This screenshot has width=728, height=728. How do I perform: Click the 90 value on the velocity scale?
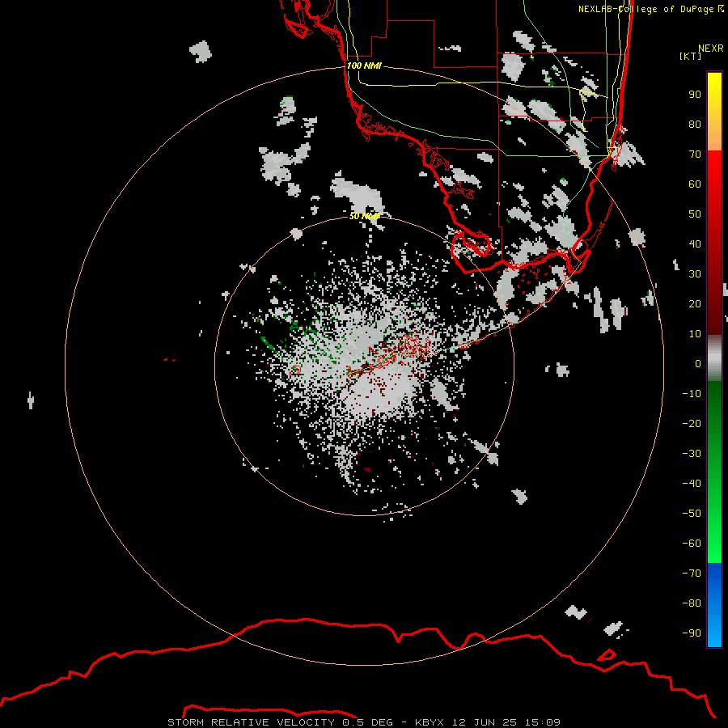tap(695, 95)
